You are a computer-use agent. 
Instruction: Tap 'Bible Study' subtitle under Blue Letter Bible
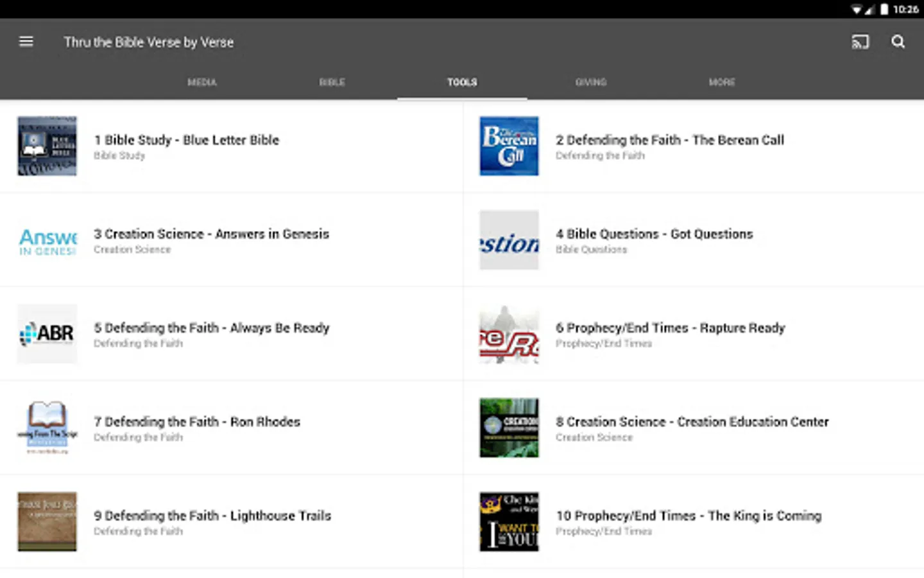[119, 155]
